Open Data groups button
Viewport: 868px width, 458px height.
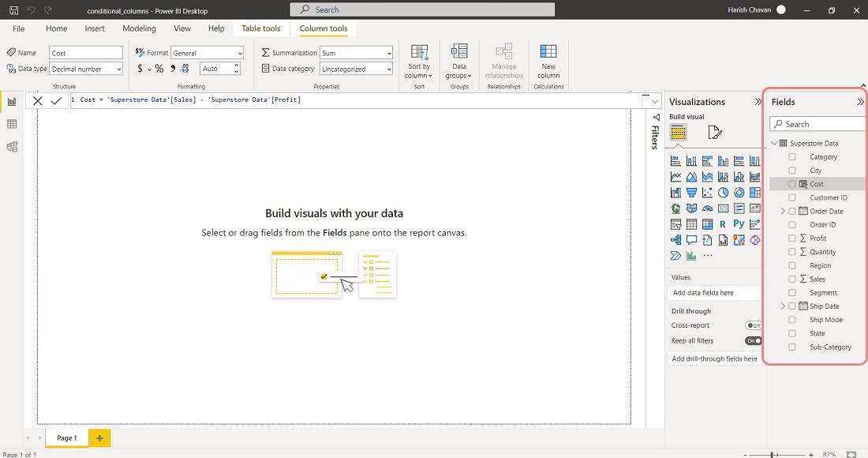[459, 62]
